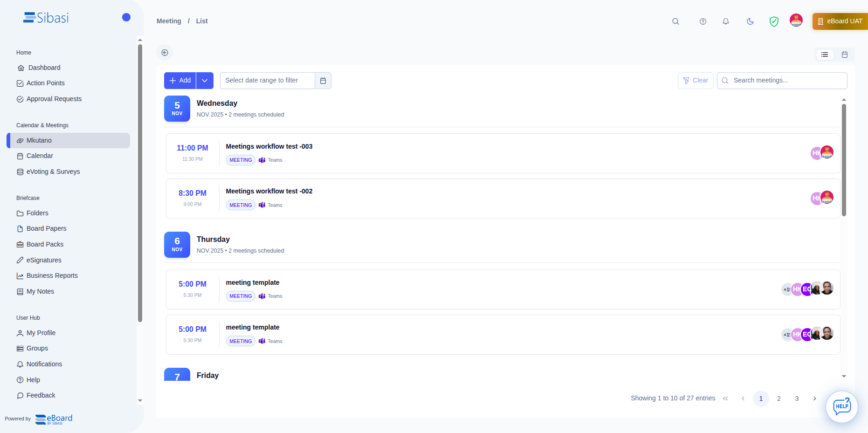Go to page 2 of meetings

[778, 399]
